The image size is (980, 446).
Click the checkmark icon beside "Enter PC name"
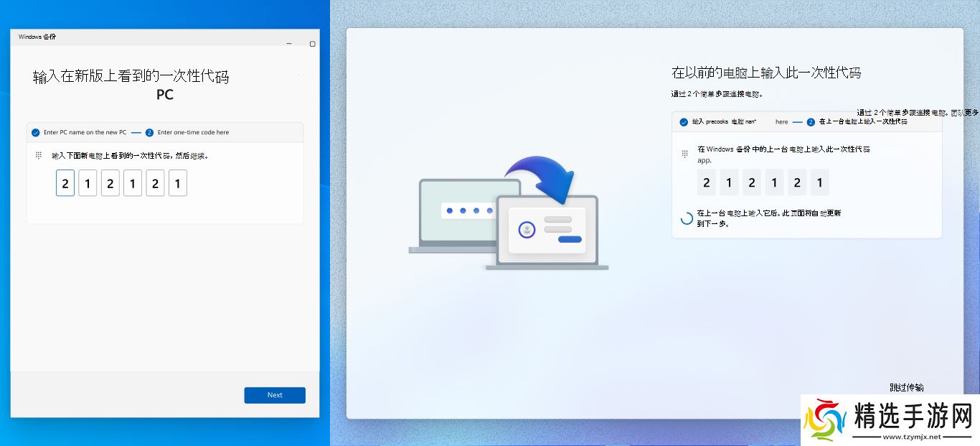35,133
